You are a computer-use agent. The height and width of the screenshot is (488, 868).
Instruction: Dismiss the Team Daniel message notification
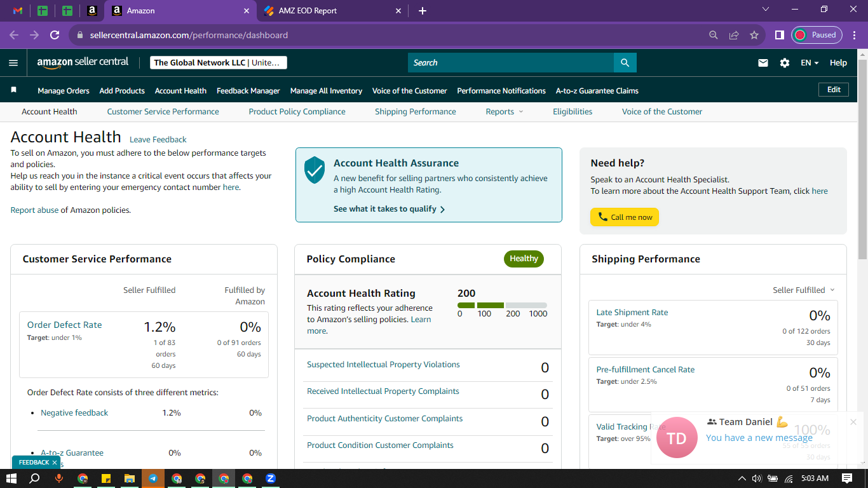pos(853,422)
